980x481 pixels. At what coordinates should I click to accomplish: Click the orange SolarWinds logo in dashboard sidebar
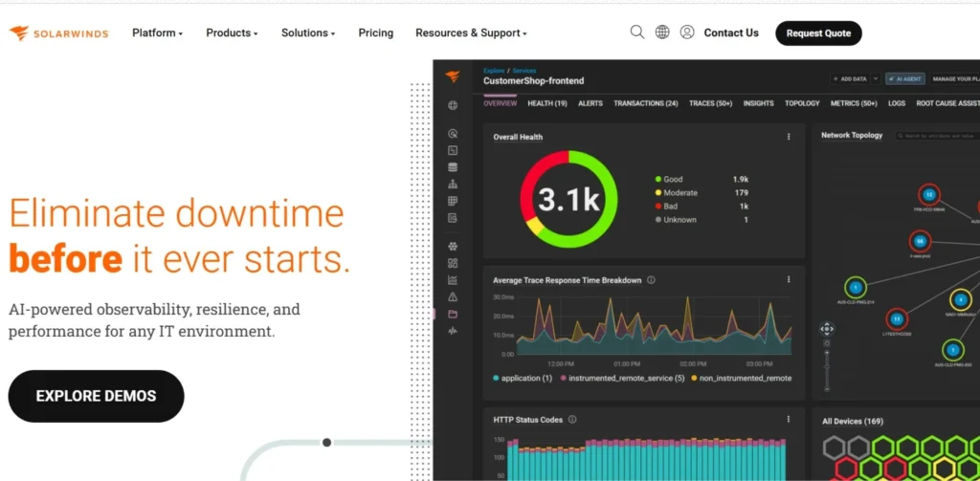point(453,77)
